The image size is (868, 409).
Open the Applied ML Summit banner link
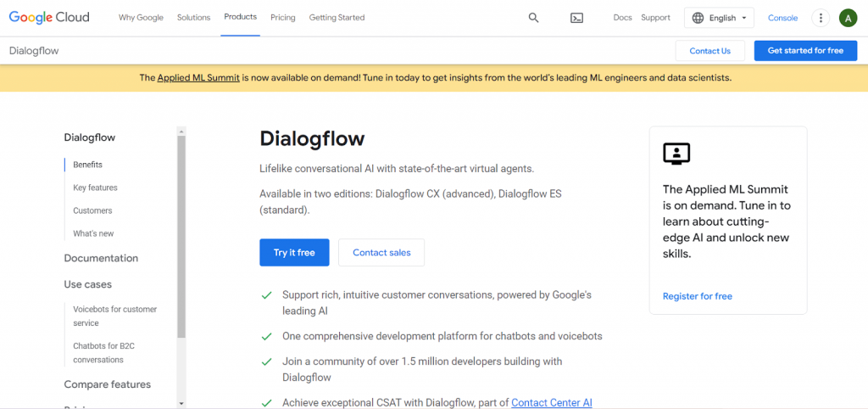click(x=198, y=78)
